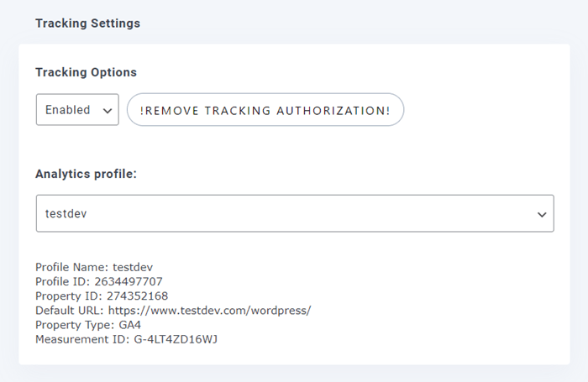Click the Property Type label text

pos(73,324)
